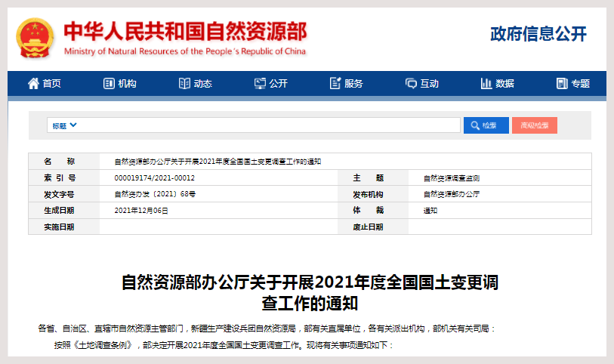The image size is (614, 364).
Task: Click the bold notice headline about 2021年度全国国土变更调查
Action: pos(310,293)
